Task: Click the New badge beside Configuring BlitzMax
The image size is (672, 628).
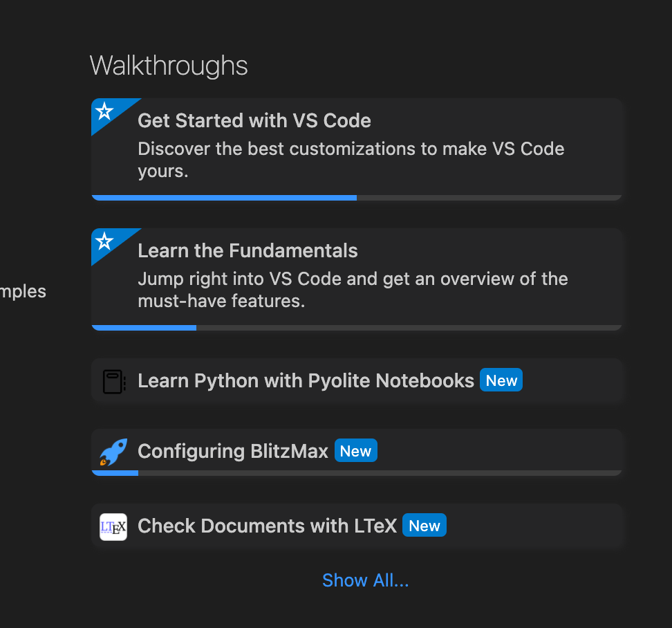Action: point(355,452)
